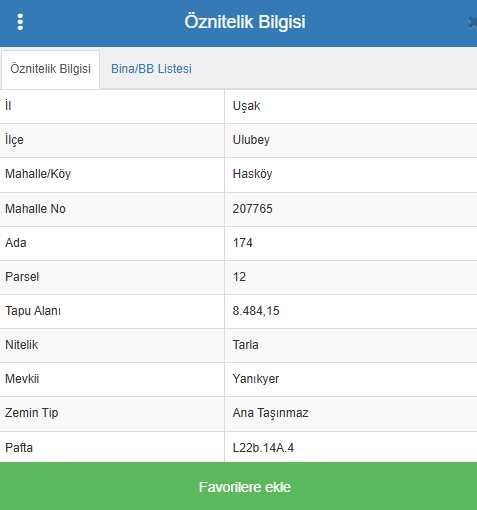Select the Ulubey district value
477x510 pixels.
pos(251,140)
